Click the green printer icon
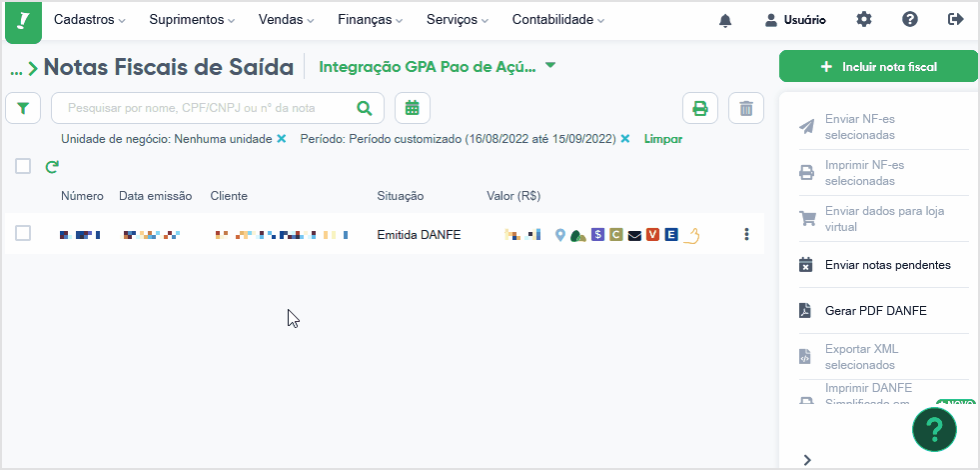980x470 pixels. point(700,109)
